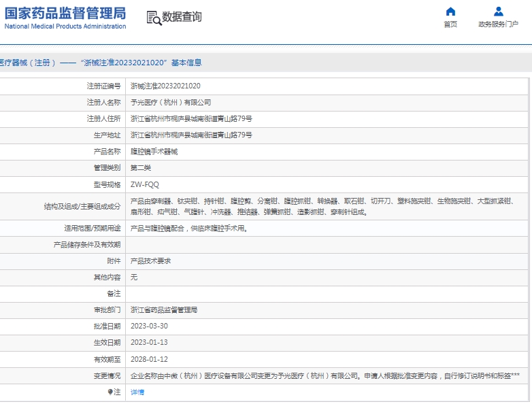The height and width of the screenshot is (404, 532).
Task: Select 予光医疗（杭州）有限公司 registrant name
Action: coord(171,103)
